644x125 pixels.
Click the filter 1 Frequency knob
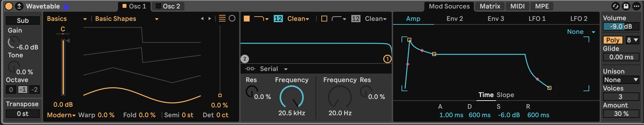[x=292, y=97]
